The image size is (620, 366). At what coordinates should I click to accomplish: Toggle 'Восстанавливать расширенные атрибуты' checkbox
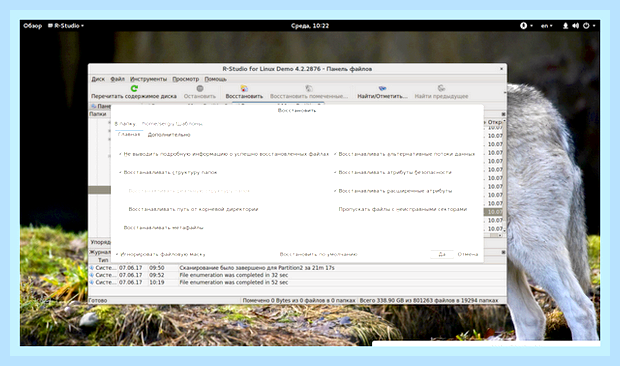tap(335, 191)
